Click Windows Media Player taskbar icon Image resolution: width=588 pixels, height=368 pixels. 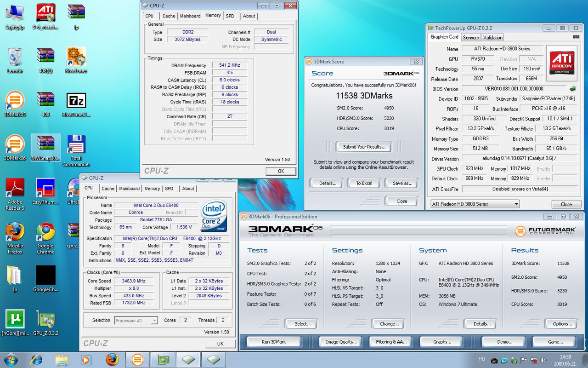pos(86,359)
